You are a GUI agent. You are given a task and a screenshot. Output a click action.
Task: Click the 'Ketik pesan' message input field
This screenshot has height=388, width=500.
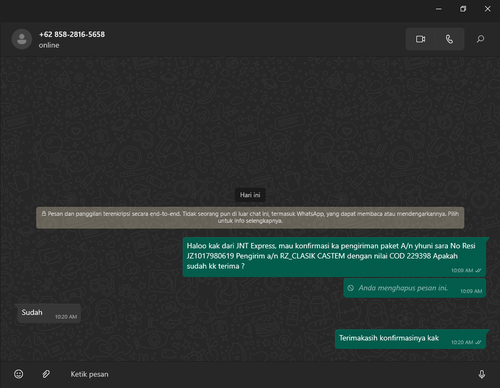[x=267, y=374]
